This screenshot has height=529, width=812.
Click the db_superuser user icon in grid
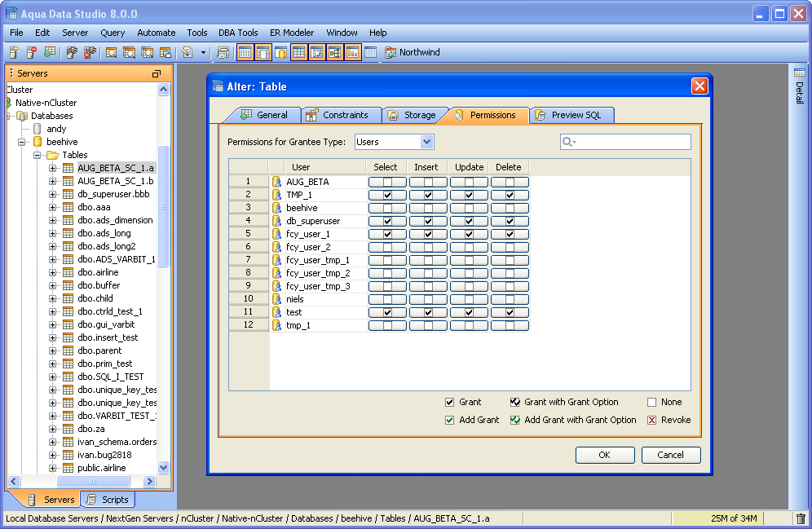point(277,221)
